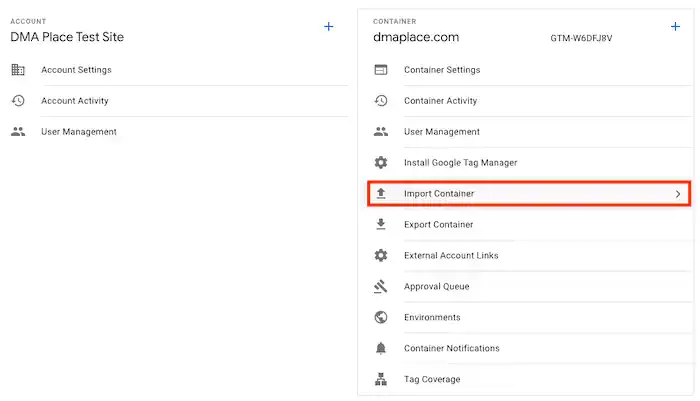Add a new account with plus button

click(329, 27)
